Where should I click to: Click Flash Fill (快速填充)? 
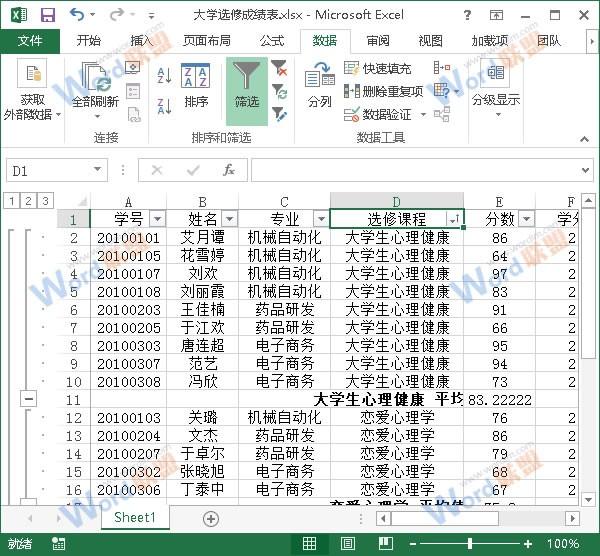coord(378,68)
